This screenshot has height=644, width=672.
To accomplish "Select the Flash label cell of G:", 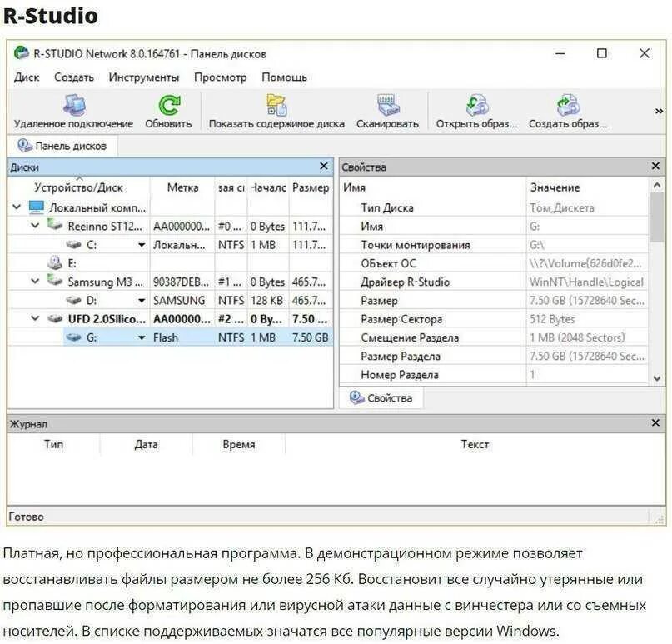I will [182, 338].
